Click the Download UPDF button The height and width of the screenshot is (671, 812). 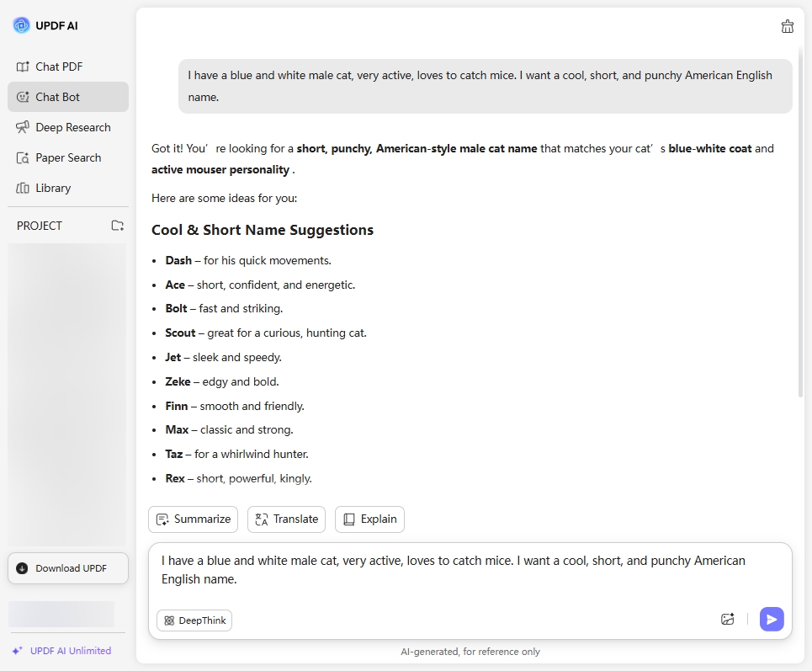pos(68,568)
